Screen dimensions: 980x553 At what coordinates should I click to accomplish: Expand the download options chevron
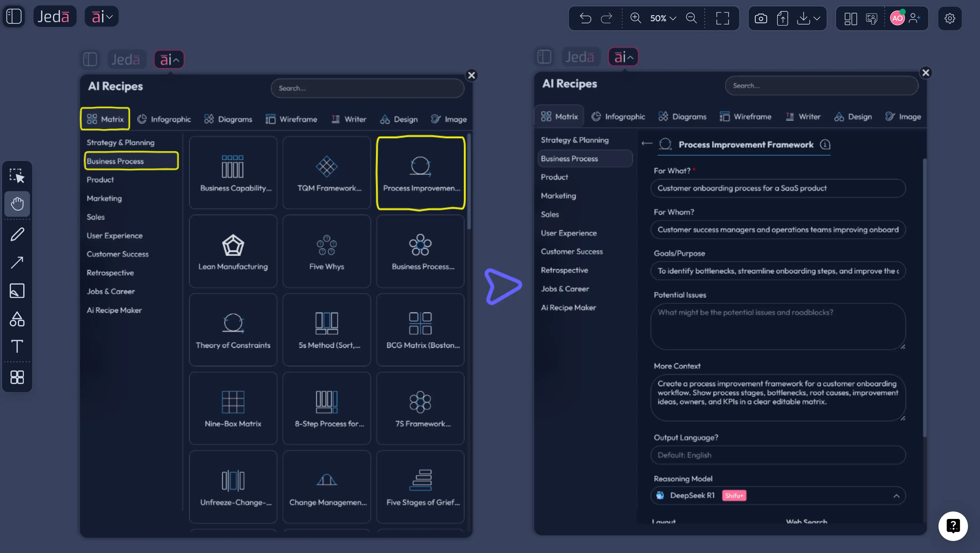click(817, 18)
